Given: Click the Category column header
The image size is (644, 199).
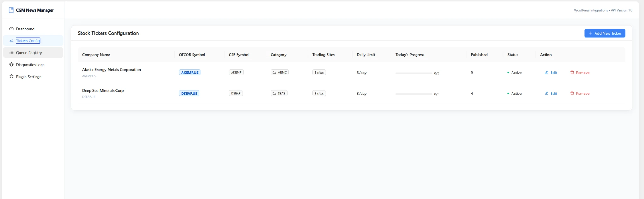Looking at the screenshot, I should (x=278, y=55).
